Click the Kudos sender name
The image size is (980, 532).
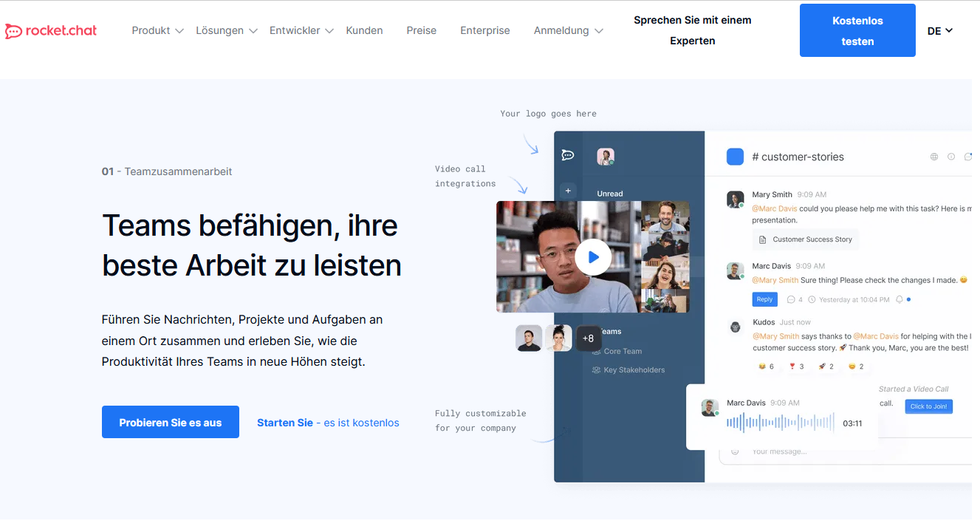[764, 322]
